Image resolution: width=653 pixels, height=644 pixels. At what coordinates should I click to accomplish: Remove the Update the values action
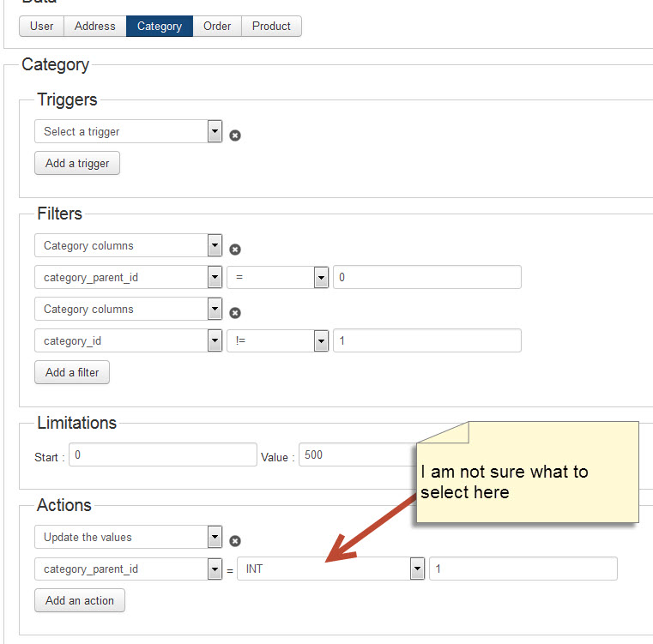tap(235, 541)
